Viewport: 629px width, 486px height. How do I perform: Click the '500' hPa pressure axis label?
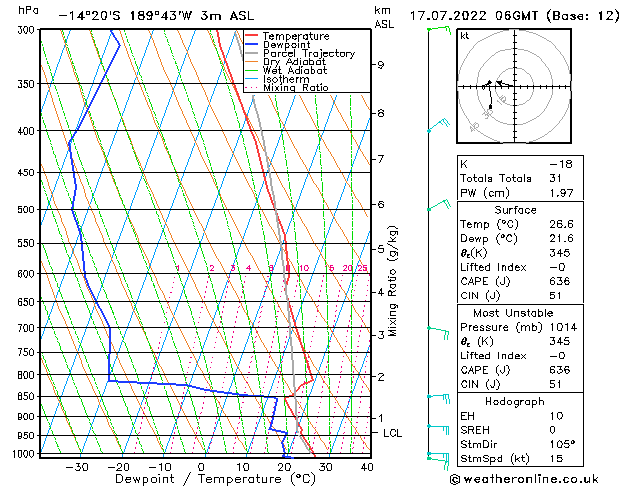28,210
